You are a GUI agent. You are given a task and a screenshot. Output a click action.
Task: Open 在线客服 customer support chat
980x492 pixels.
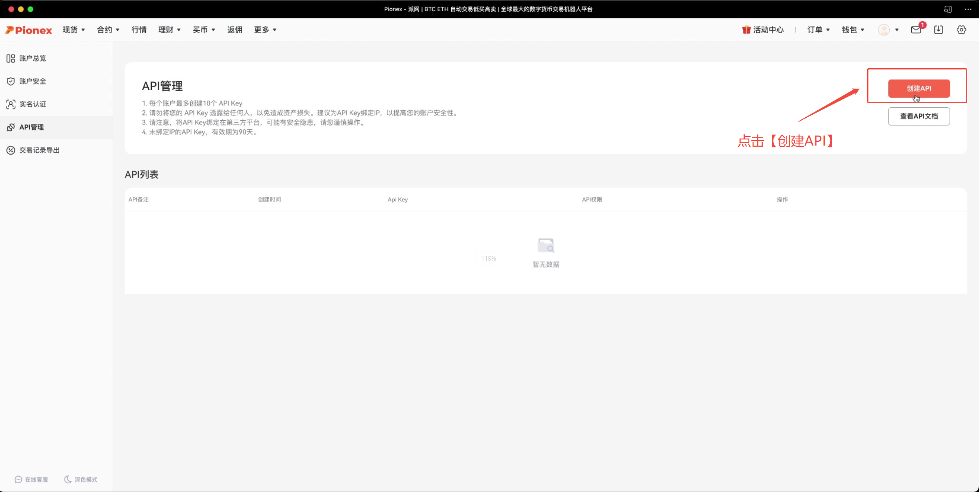click(31, 479)
